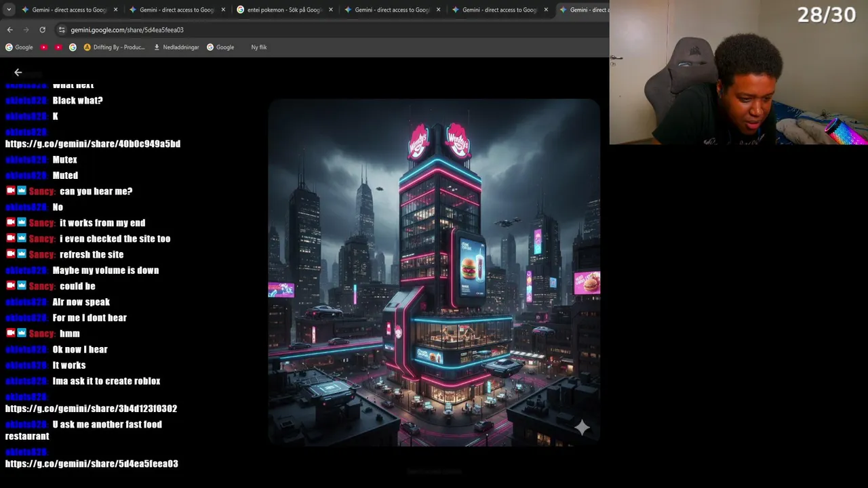Screen dimensions: 868x488
Task: Select chat message 'Mutex'
Action: [64, 159]
